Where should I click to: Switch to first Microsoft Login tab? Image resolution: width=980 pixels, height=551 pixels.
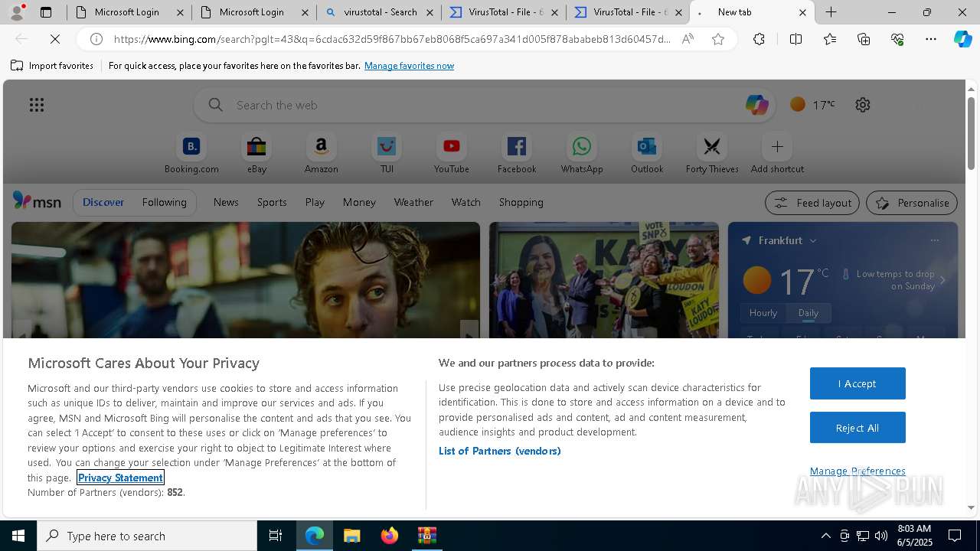click(128, 12)
